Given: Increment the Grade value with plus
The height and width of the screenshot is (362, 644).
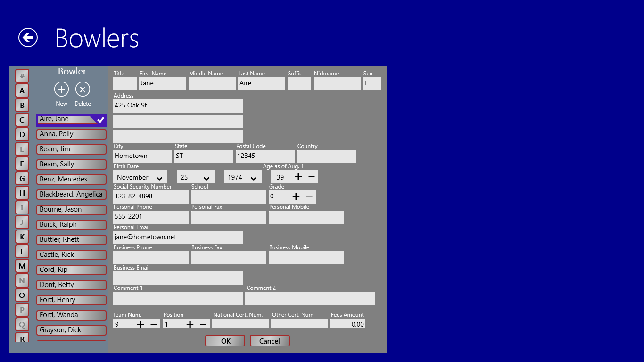Looking at the screenshot, I should tap(296, 197).
